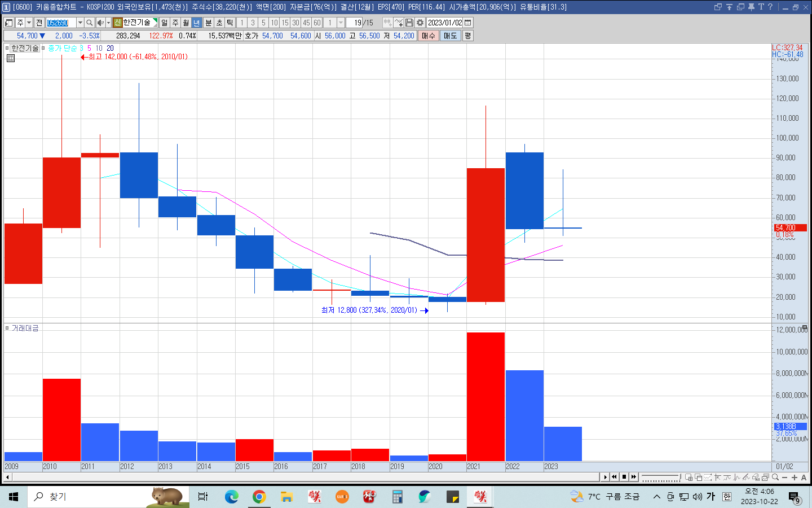Click the plus zoom-in icon at bottom right
The width and height of the screenshot is (812, 508).
[795, 478]
